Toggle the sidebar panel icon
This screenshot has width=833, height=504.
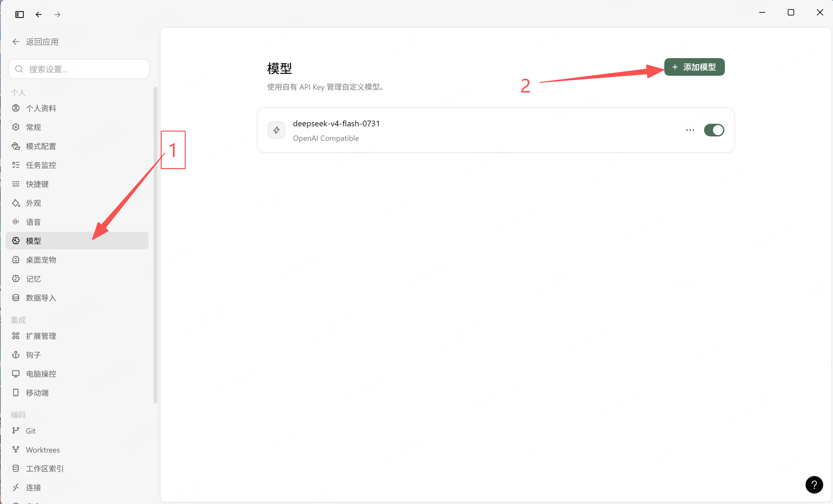20,15
